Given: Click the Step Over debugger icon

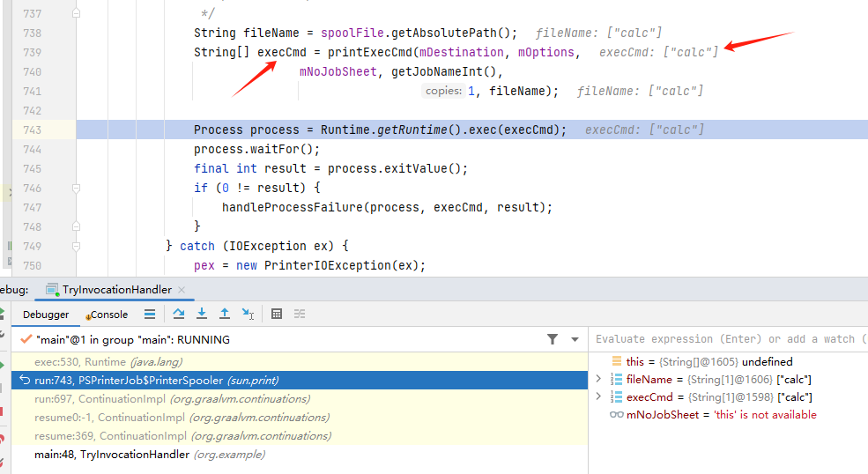Looking at the screenshot, I should pyautogui.click(x=179, y=314).
